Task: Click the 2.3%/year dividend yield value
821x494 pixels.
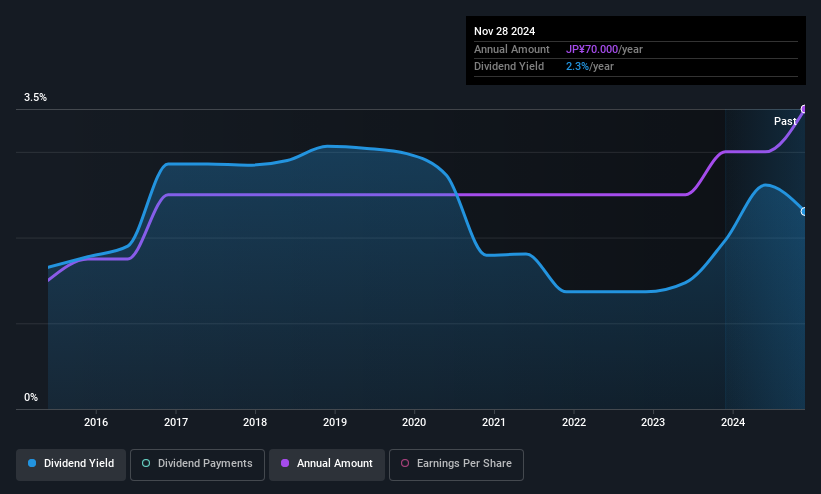Action: [x=590, y=67]
